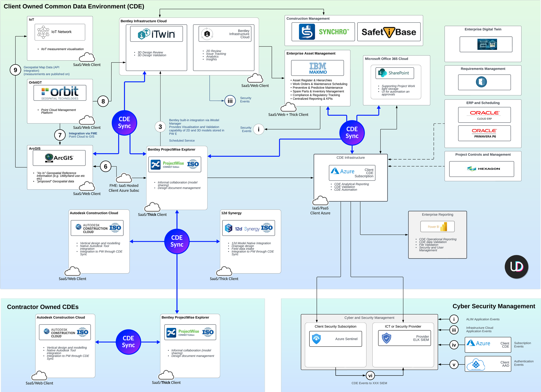Expand numbered marker 9 for Geospatial Map Data
The image size is (541, 392).
15,70
